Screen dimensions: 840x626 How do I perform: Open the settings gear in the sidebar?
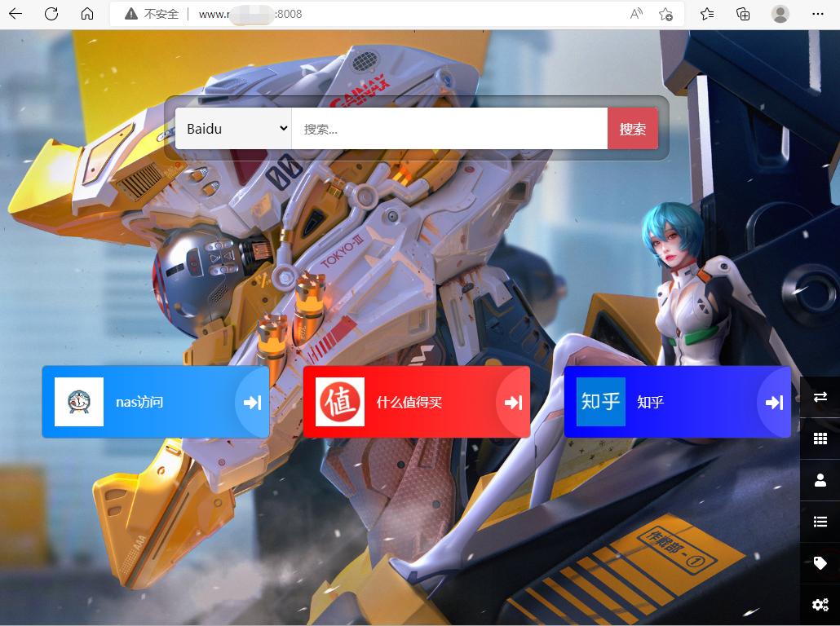820,604
